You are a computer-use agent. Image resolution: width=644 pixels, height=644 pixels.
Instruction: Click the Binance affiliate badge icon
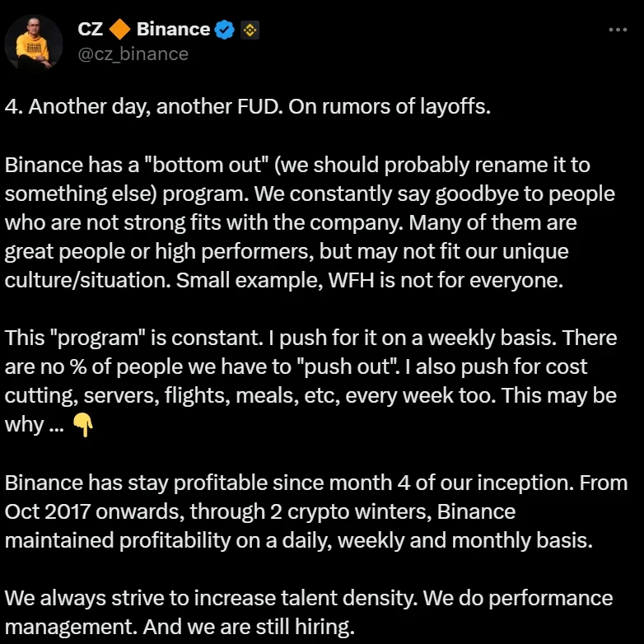[x=250, y=30]
